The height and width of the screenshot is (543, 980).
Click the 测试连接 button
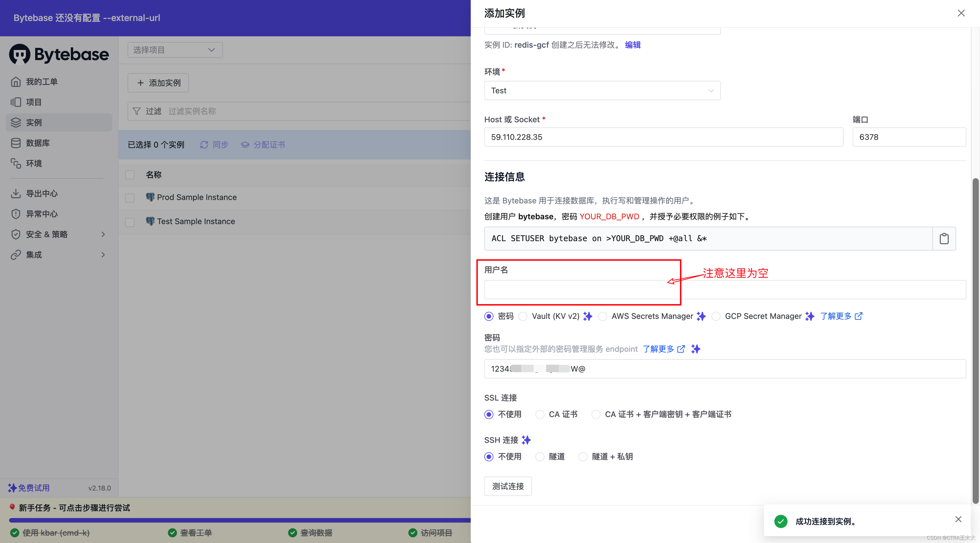[x=508, y=486]
